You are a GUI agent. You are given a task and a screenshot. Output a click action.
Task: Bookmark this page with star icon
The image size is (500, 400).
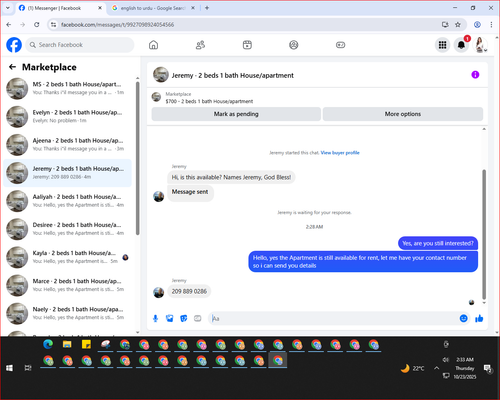point(458,25)
